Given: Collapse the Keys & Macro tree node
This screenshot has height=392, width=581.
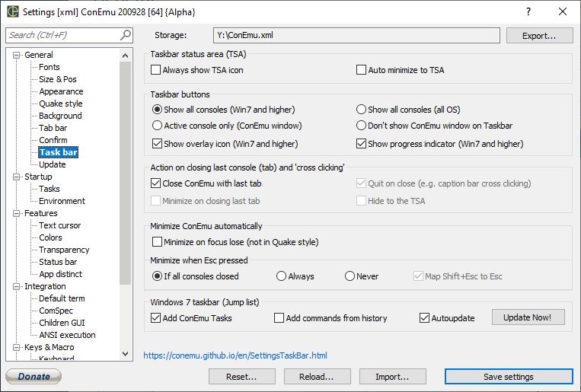Looking at the screenshot, I should click(16, 348).
